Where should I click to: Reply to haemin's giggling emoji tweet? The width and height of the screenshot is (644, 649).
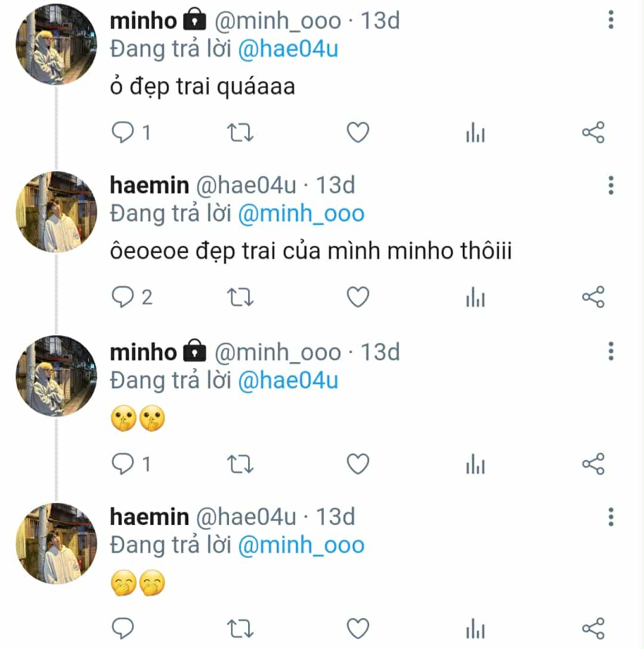123,628
